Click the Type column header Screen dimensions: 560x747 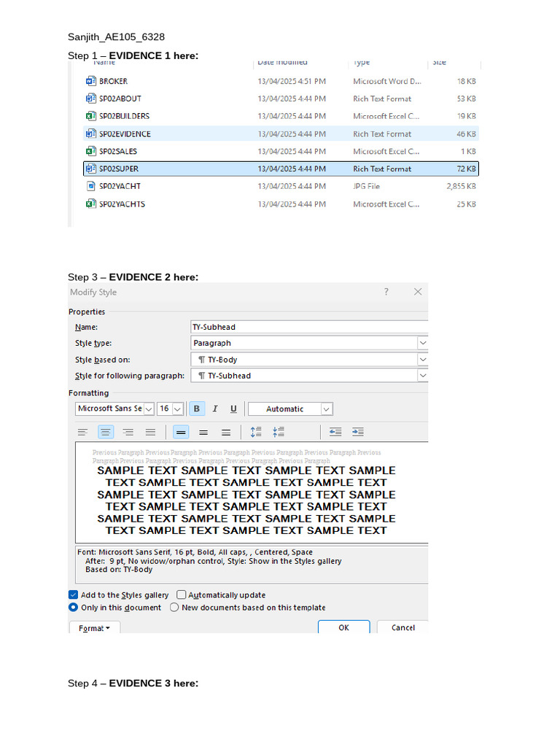tap(362, 63)
